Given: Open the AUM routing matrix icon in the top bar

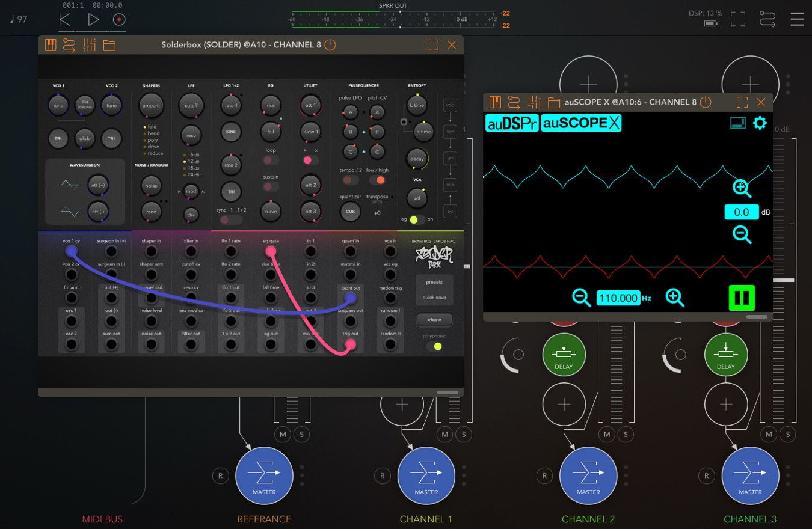Looking at the screenshot, I should coord(767,19).
